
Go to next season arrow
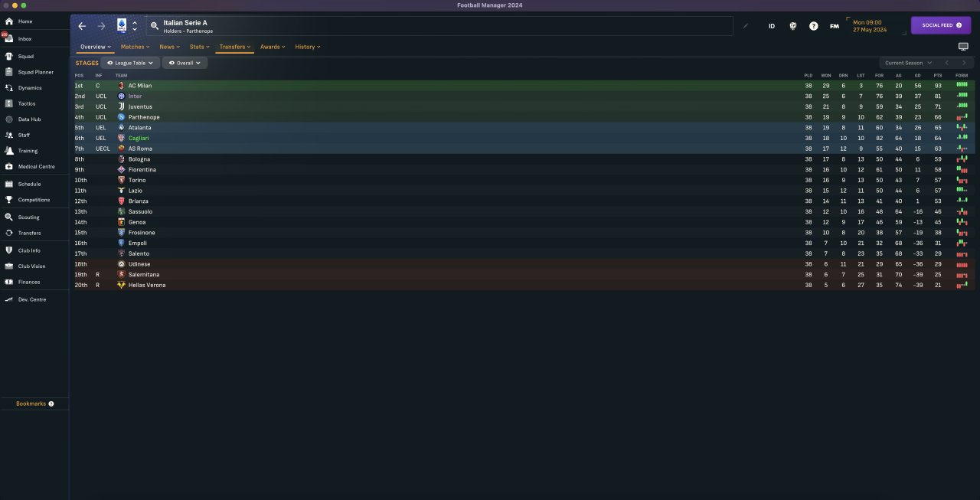pyautogui.click(x=963, y=63)
